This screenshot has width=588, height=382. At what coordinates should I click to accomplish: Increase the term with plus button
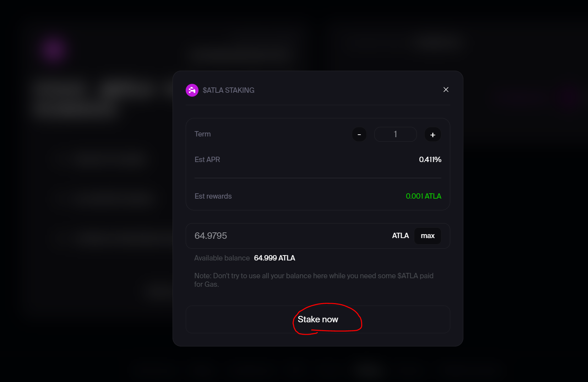click(x=433, y=134)
